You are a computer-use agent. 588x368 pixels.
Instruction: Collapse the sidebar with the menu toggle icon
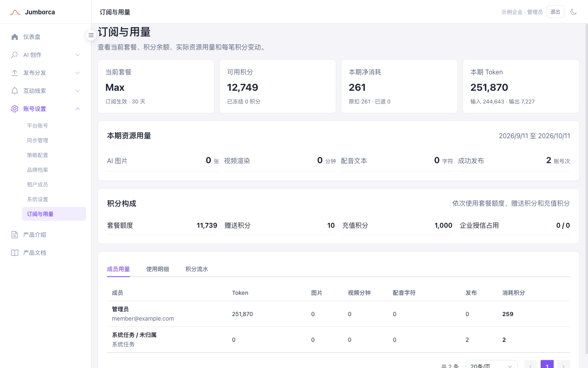[x=91, y=35]
